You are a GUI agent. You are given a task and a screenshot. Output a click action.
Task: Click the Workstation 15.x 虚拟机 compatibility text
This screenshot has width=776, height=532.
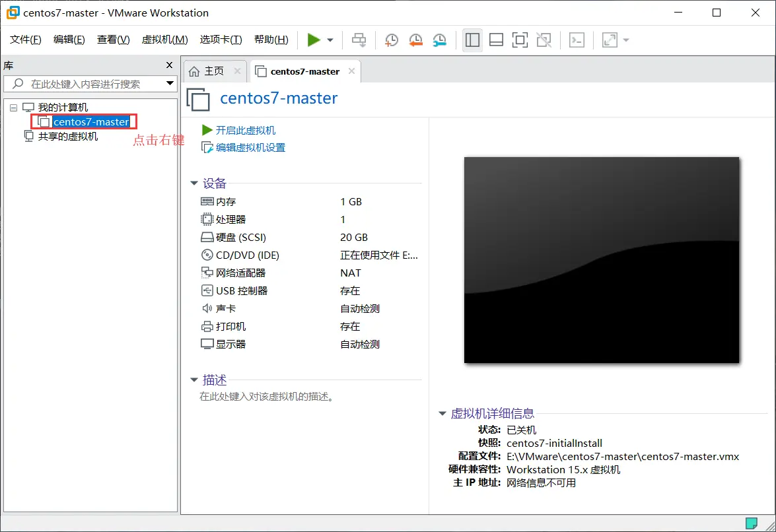click(563, 470)
